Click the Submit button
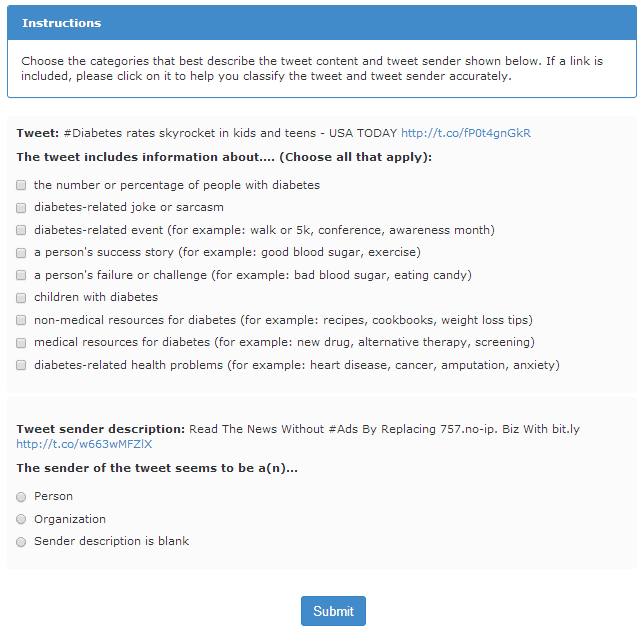 (x=333, y=611)
